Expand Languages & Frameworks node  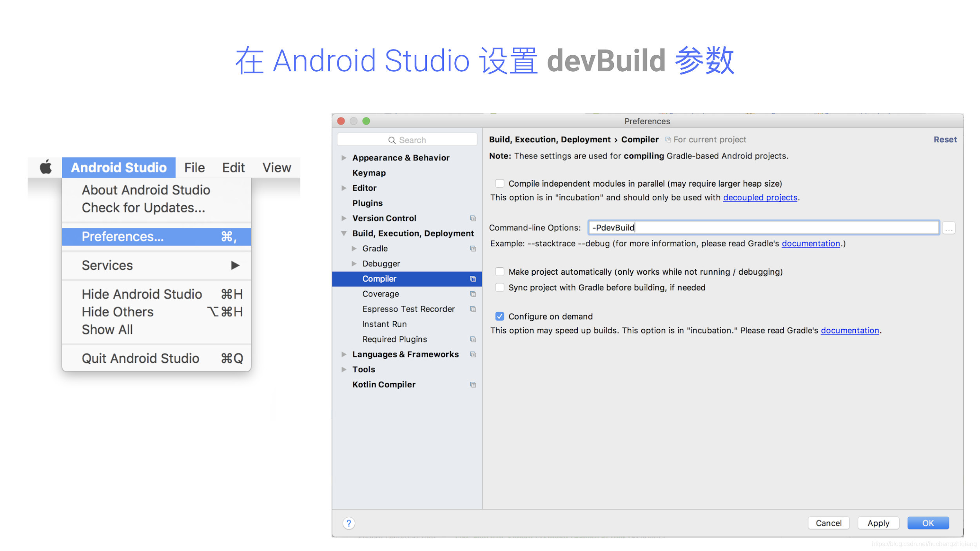click(x=344, y=354)
